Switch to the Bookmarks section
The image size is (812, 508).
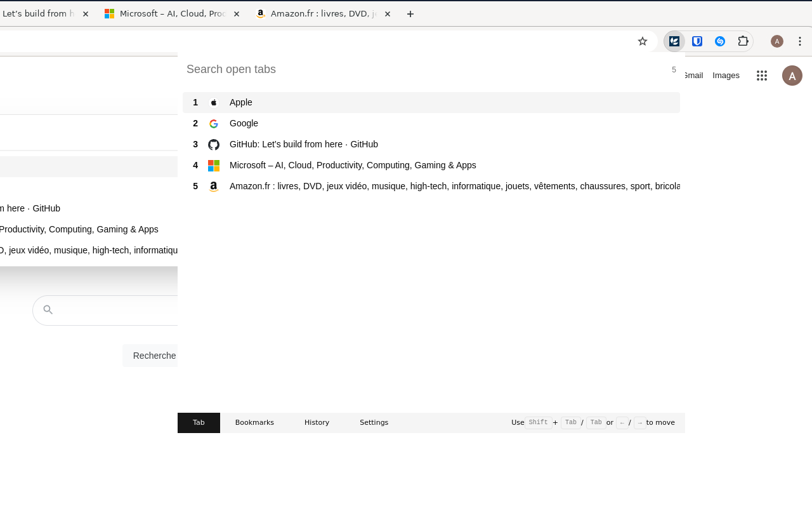tap(254, 423)
